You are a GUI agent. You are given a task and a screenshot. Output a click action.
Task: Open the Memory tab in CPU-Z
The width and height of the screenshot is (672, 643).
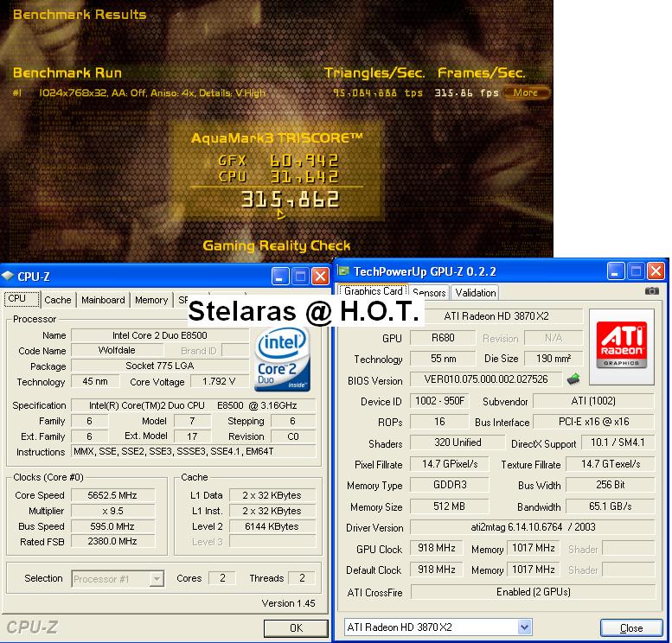point(151,300)
